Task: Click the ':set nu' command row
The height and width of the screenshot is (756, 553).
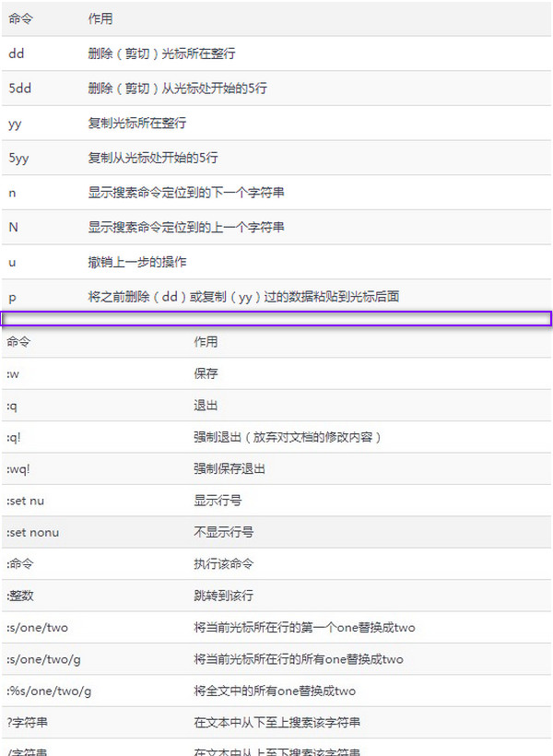Action: point(26,501)
